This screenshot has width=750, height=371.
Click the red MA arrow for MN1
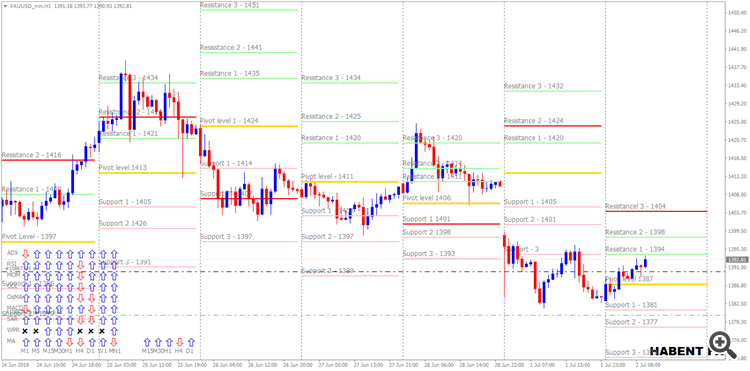pos(114,342)
